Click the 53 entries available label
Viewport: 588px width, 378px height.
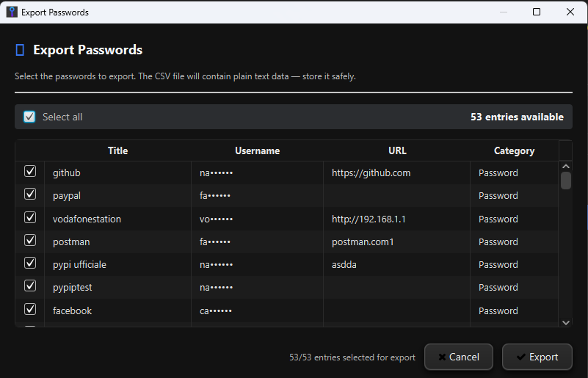click(x=517, y=117)
